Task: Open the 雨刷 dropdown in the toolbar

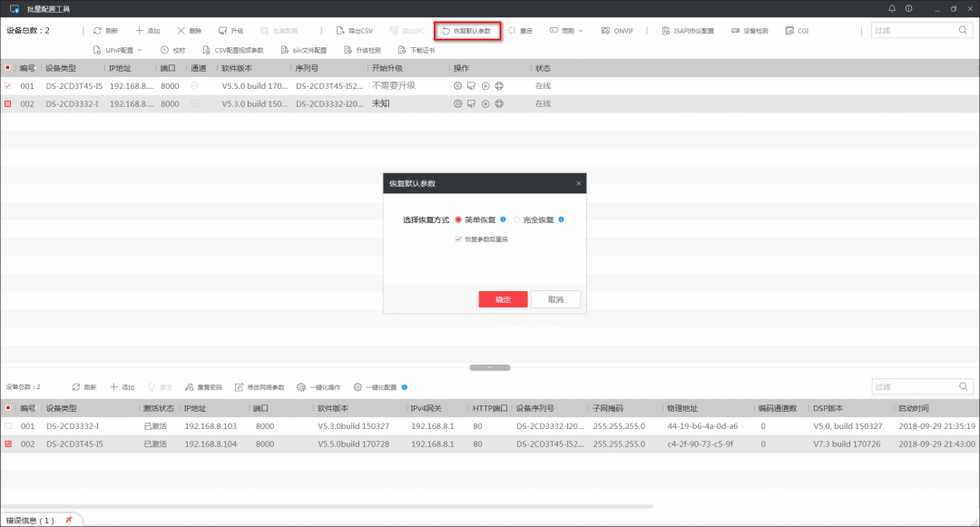Action: click(x=566, y=31)
